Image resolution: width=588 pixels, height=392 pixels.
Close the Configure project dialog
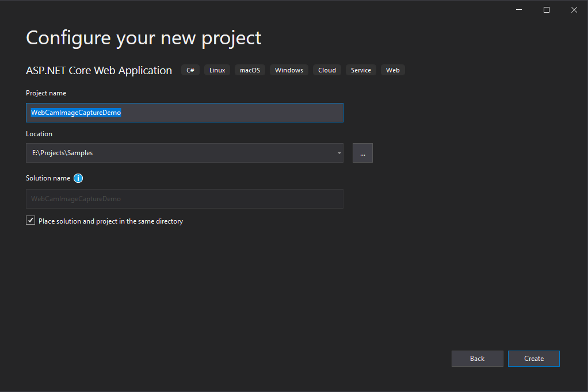(x=574, y=10)
